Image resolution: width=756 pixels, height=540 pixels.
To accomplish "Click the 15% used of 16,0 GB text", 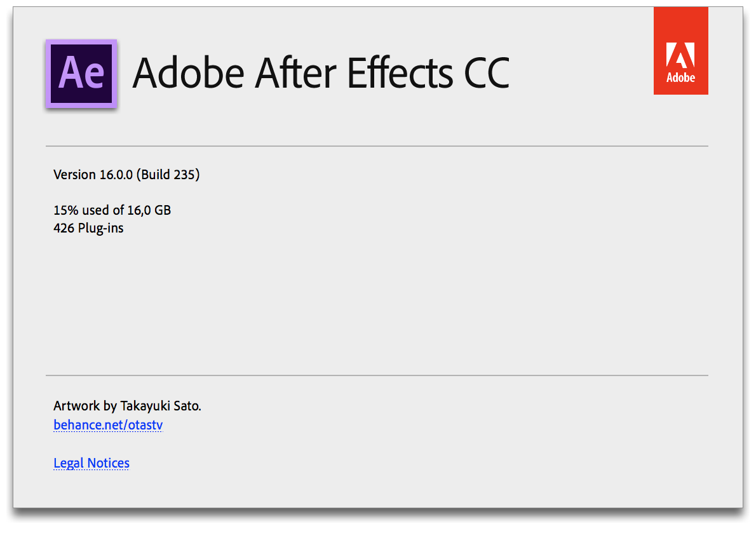I will click(112, 210).
